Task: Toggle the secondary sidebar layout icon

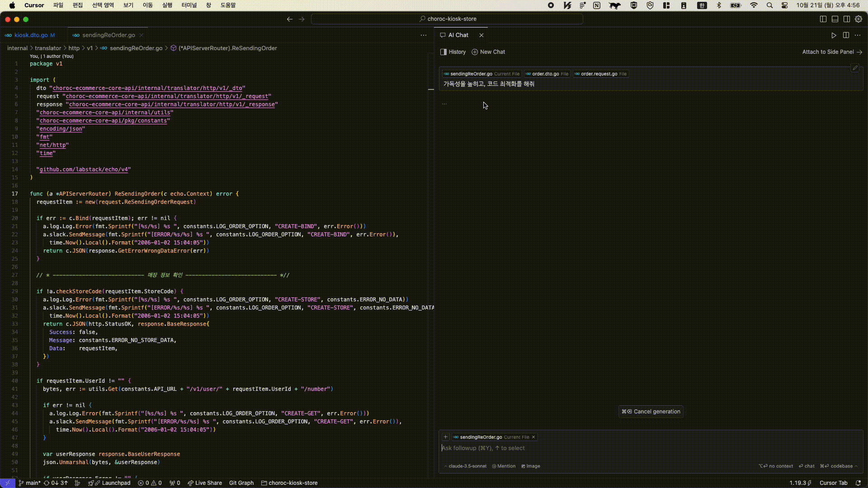Action: 847,19
